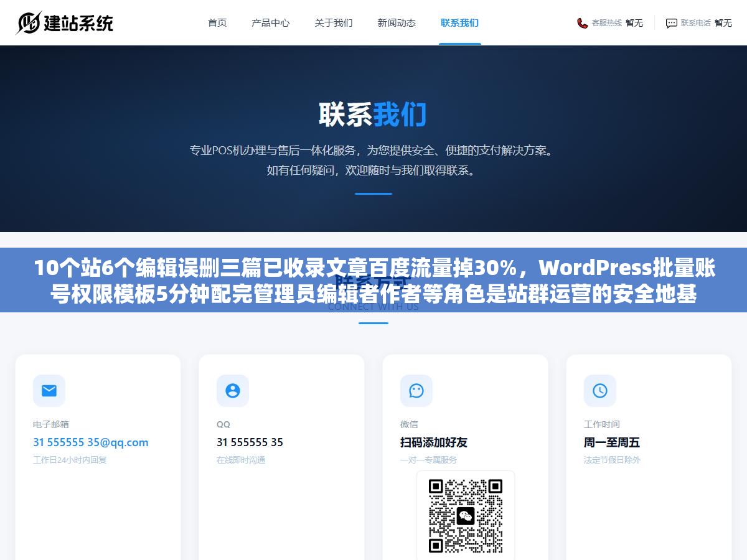This screenshot has height=560, width=747.
Task: Open 新闻动态 section
Action: (x=397, y=22)
